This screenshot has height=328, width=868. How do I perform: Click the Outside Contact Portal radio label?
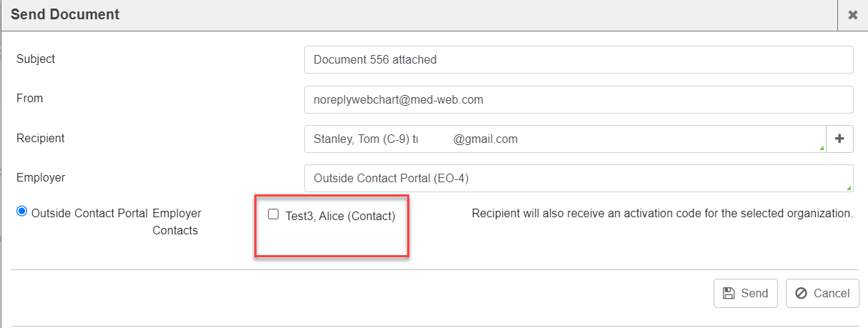coord(89,213)
